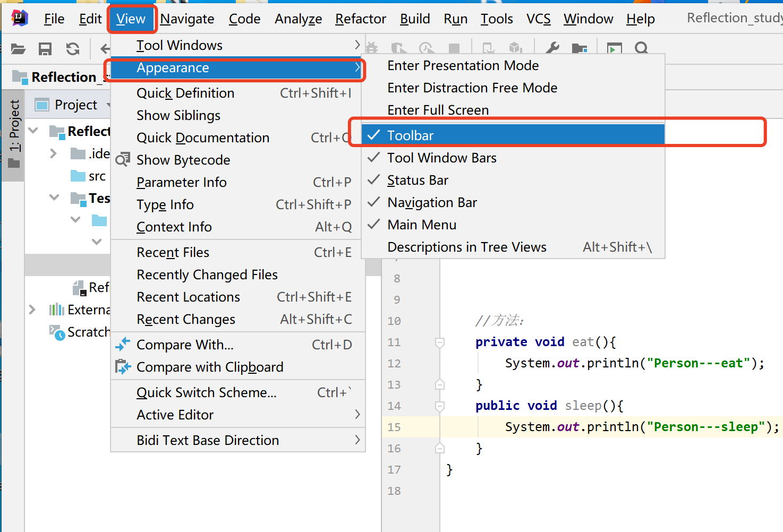The height and width of the screenshot is (532, 783).
Task: Click the Synchronize refresh toolbar icon
Action: tap(73, 49)
